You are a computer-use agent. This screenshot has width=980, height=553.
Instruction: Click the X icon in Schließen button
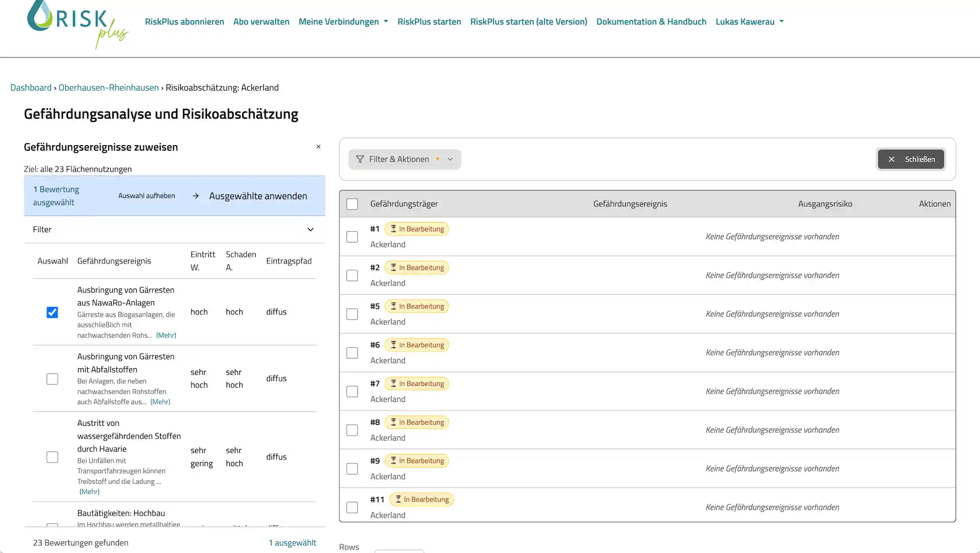(x=891, y=159)
